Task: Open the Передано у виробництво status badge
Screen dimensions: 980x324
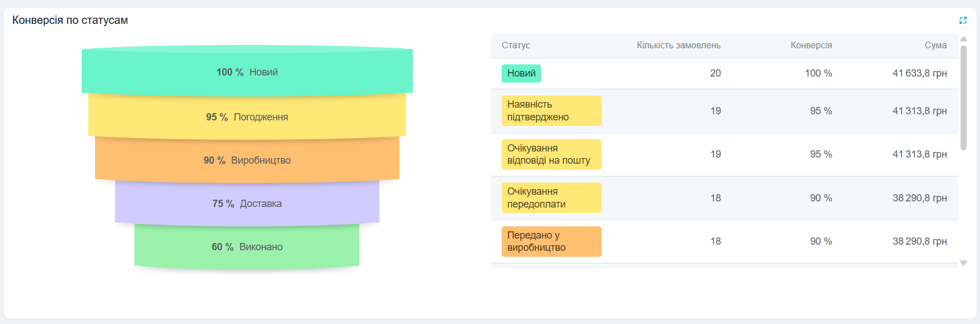Action: 551,241
